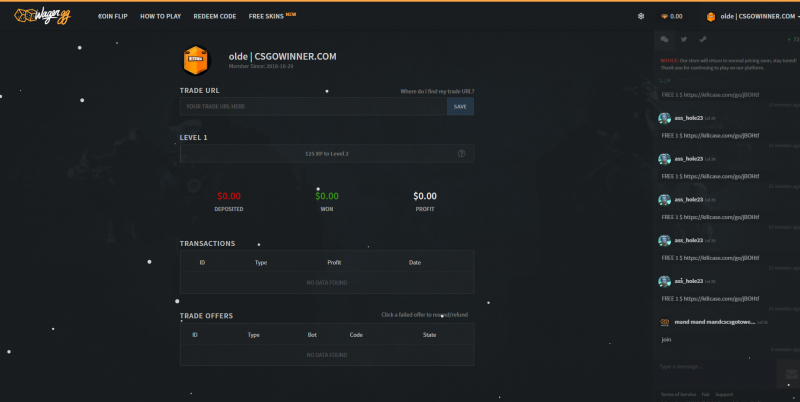Click the Trade Offers Code column header
800x402 pixels.
[356, 335]
